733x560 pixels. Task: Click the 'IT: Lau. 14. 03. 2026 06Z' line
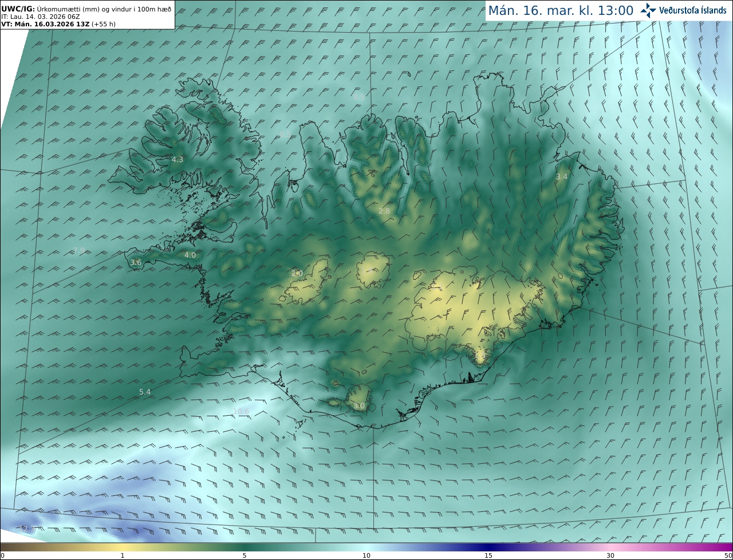(x=41, y=17)
